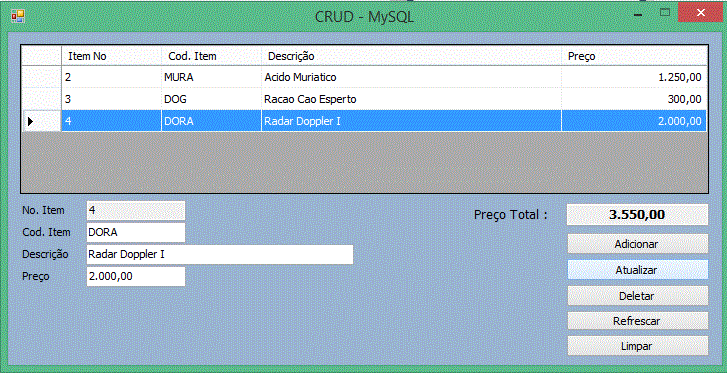Select the MURA code cell
This screenshot has width=727, height=374.
211,77
